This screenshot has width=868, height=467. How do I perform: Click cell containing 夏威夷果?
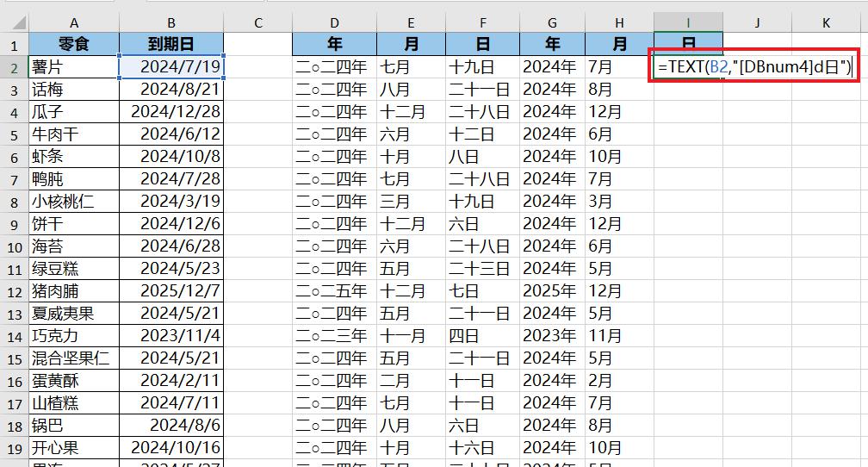(x=74, y=314)
